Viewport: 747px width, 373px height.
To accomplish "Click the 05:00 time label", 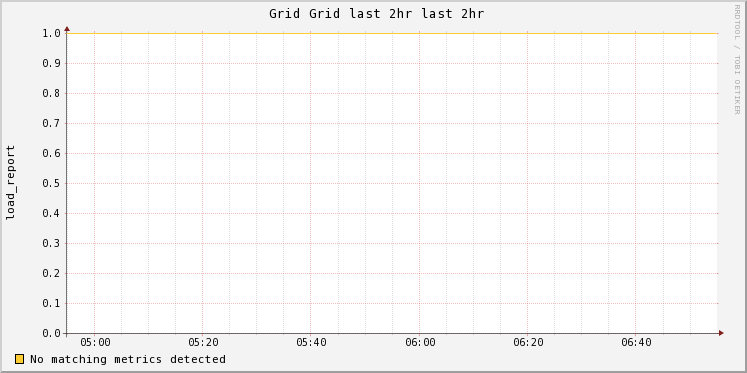I will pyautogui.click(x=95, y=343).
